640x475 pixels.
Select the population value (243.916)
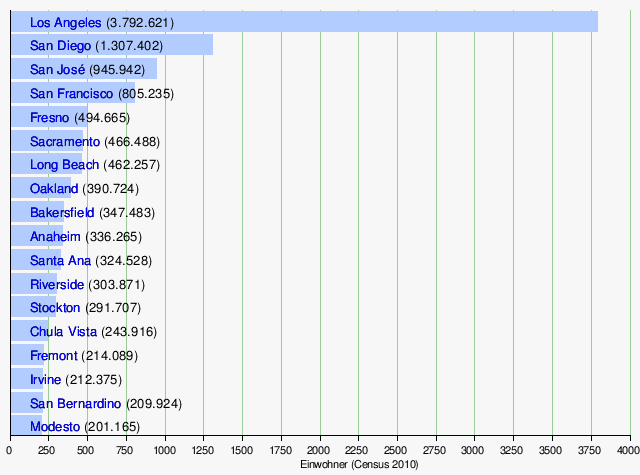tap(129, 332)
